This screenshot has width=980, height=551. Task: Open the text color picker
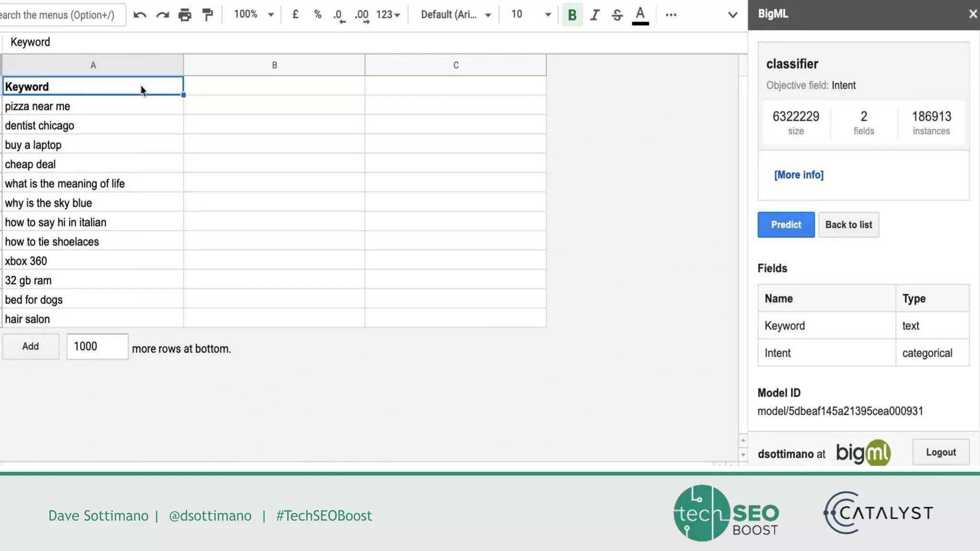point(640,15)
